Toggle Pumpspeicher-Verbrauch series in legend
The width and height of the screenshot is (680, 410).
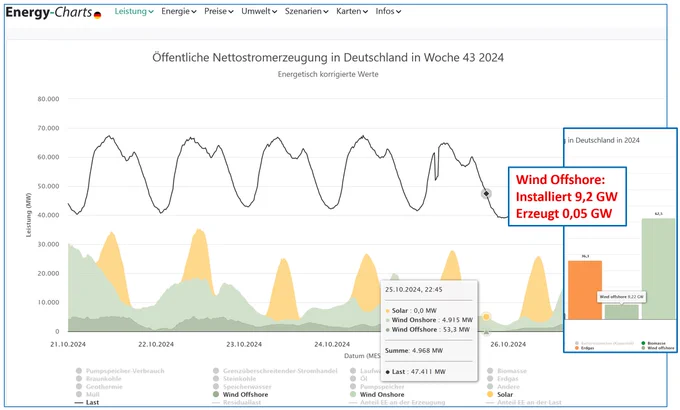[x=120, y=371]
